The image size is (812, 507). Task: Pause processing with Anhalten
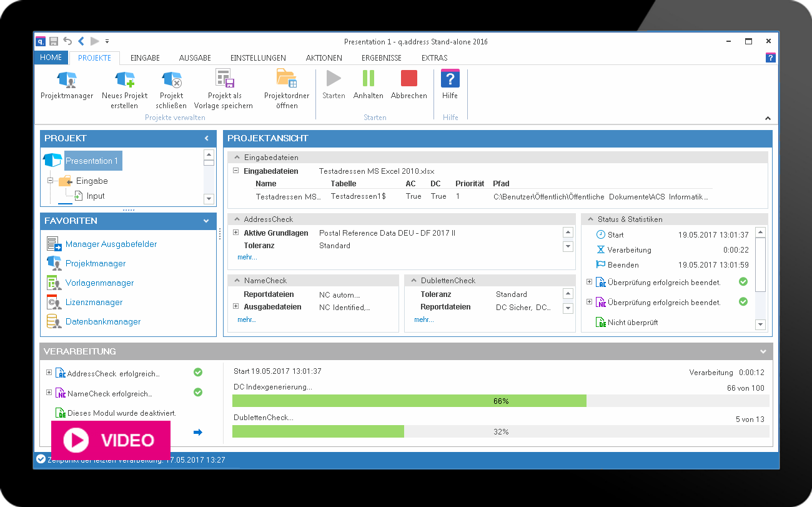pos(369,86)
